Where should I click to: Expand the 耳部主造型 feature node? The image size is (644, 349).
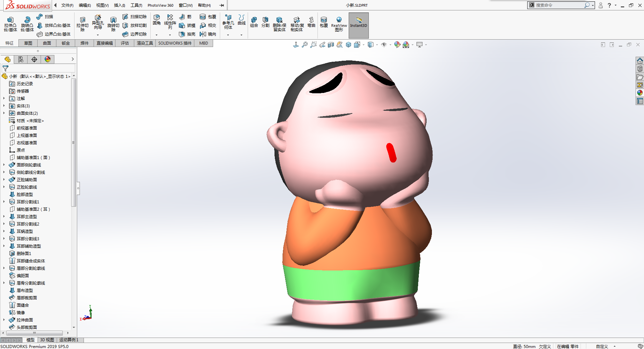(4, 217)
